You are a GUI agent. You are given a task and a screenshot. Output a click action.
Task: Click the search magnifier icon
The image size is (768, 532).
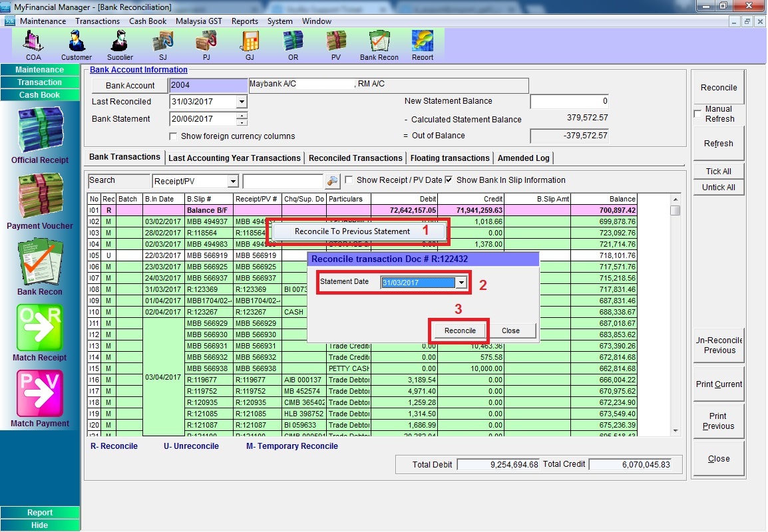[332, 181]
